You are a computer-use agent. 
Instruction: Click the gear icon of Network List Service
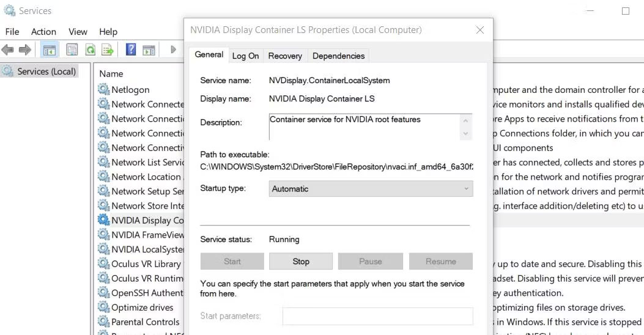tap(103, 162)
